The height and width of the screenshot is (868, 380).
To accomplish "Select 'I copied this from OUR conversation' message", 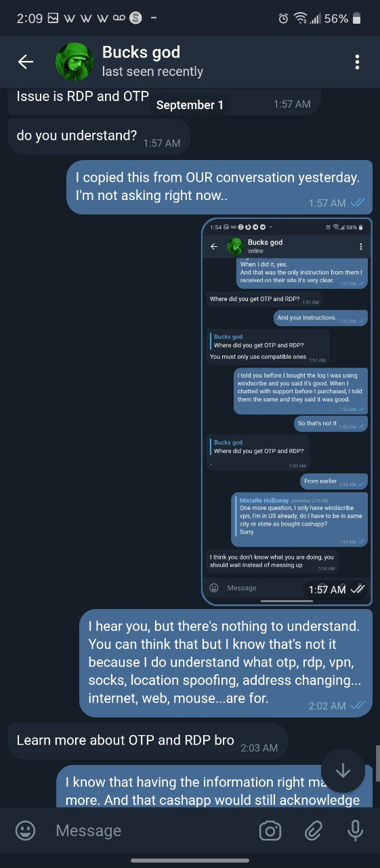I will pyautogui.click(x=219, y=187).
